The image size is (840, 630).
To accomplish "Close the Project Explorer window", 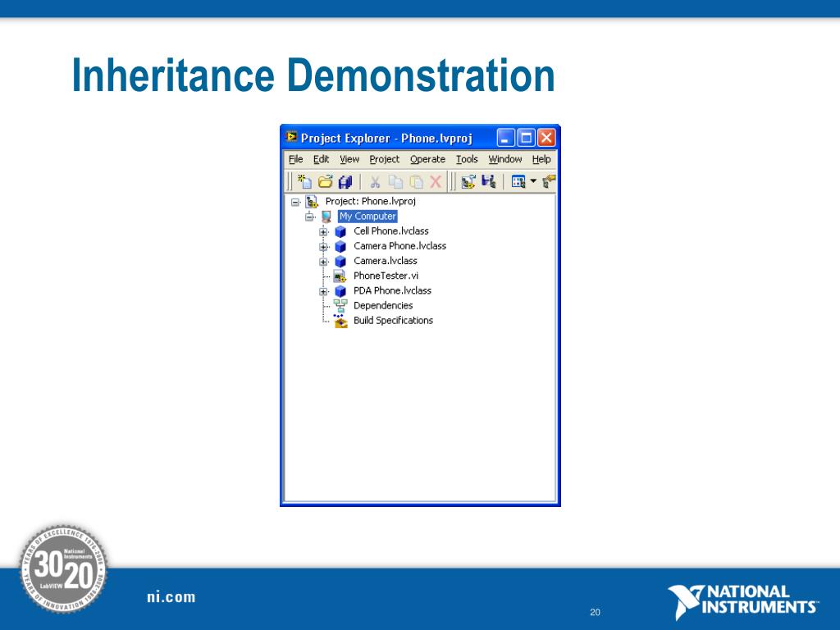I will [x=546, y=138].
